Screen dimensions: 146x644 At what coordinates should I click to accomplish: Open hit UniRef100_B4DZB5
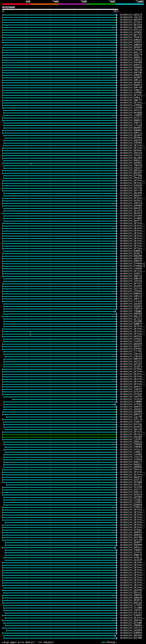pyautogui.click(x=131, y=256)
